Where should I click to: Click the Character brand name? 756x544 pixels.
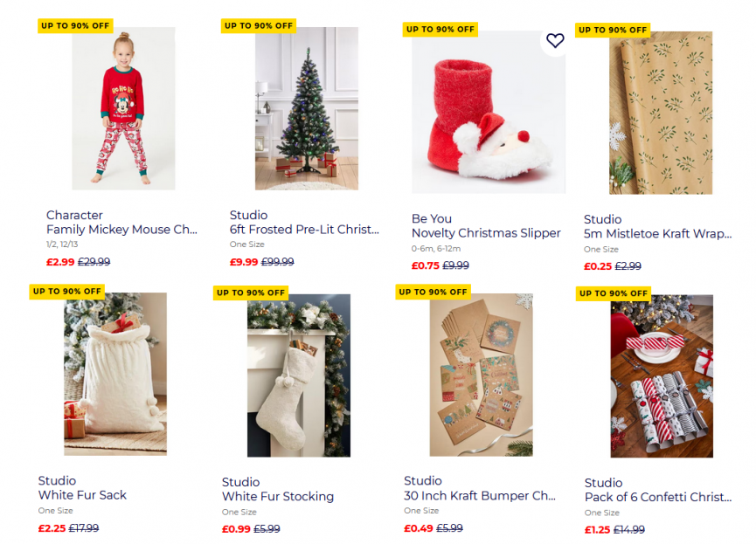coord(74,215)
